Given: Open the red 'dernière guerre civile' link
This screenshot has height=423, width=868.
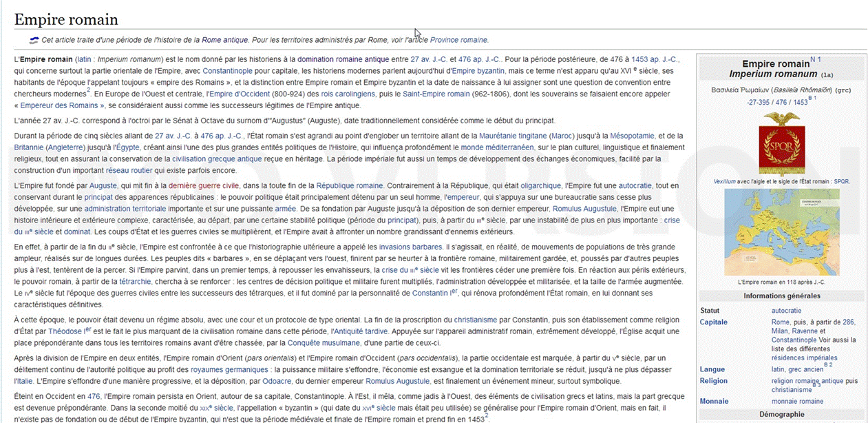Looking at the screenshot, I should [x=204, y=186].
